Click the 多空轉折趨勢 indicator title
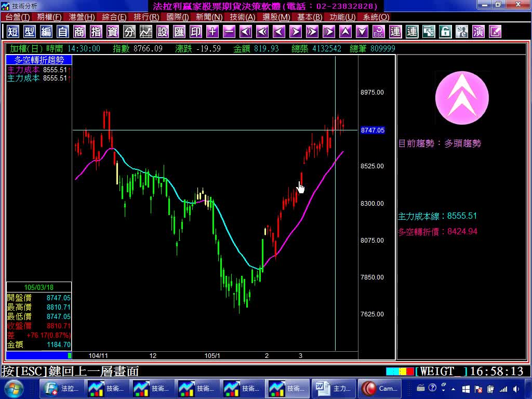 pyautogui.click(x=39, y=60)
